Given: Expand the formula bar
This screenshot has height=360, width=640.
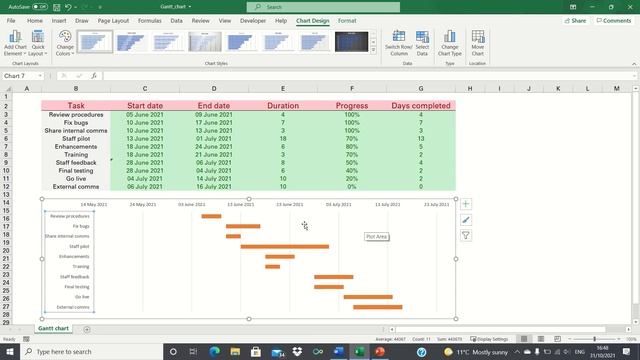Looking at the screenshot, I should coord(634,76).
